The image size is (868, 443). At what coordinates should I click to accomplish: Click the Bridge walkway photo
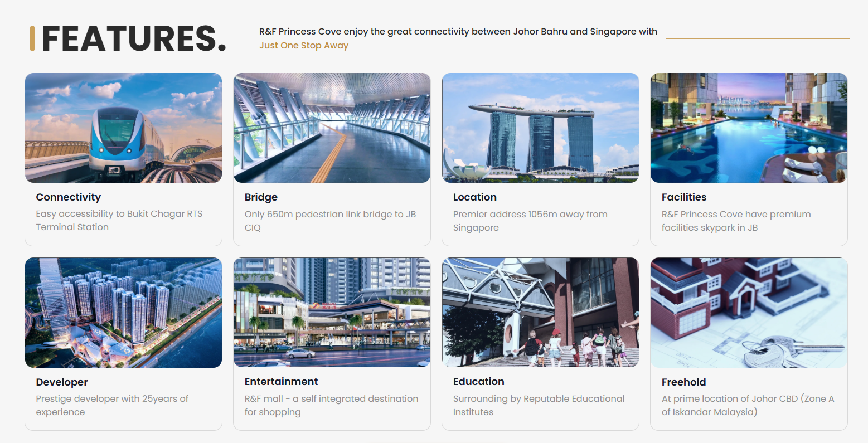click(332, 128)
